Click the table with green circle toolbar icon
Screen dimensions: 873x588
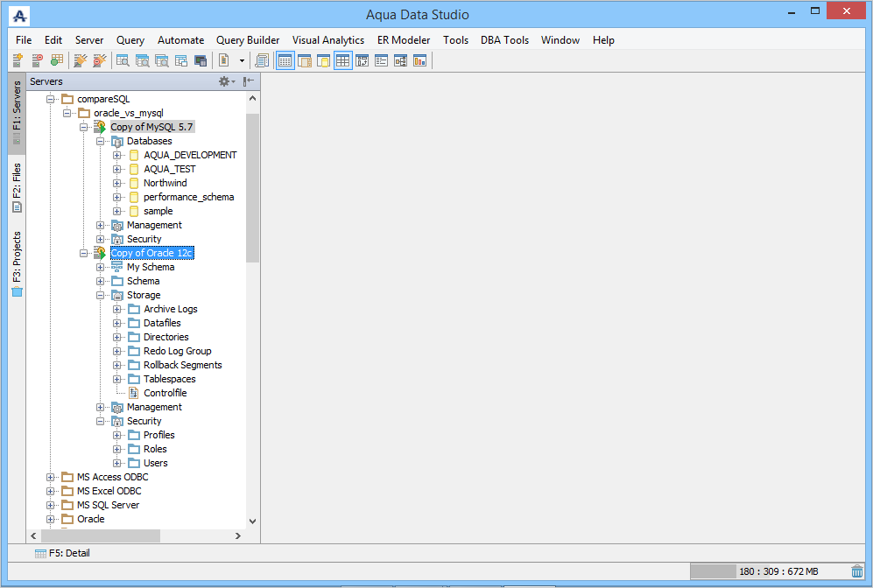click(57, 60)
